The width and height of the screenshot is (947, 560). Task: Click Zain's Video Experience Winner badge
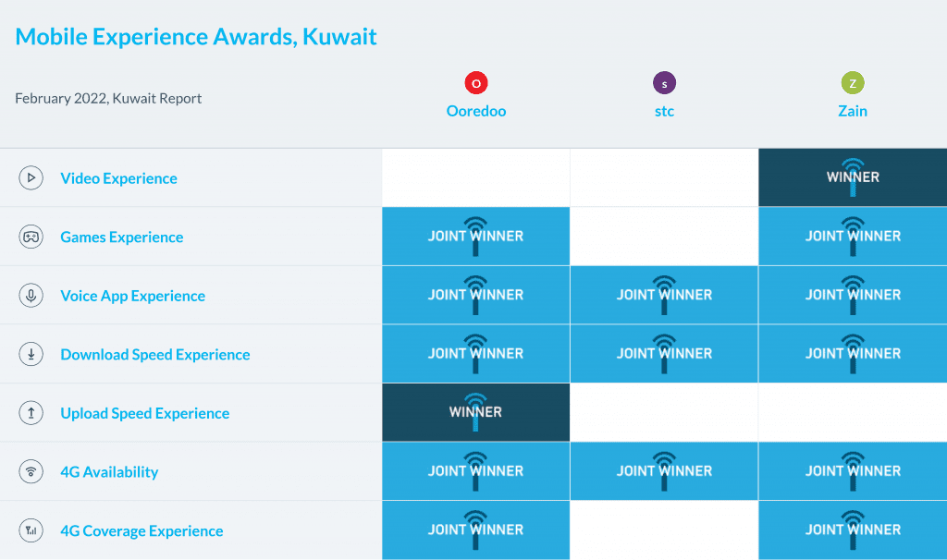[853, 177]
